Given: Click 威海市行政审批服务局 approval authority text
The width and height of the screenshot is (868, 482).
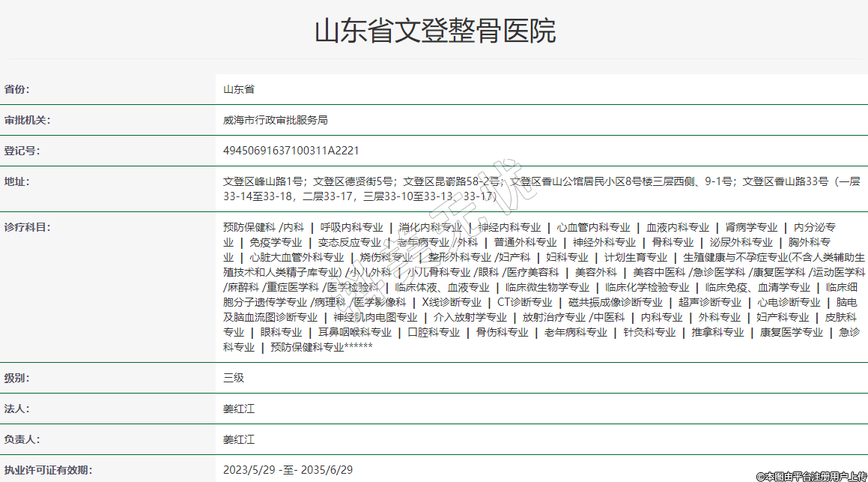Looking at the screenshot, I should 276,120.
